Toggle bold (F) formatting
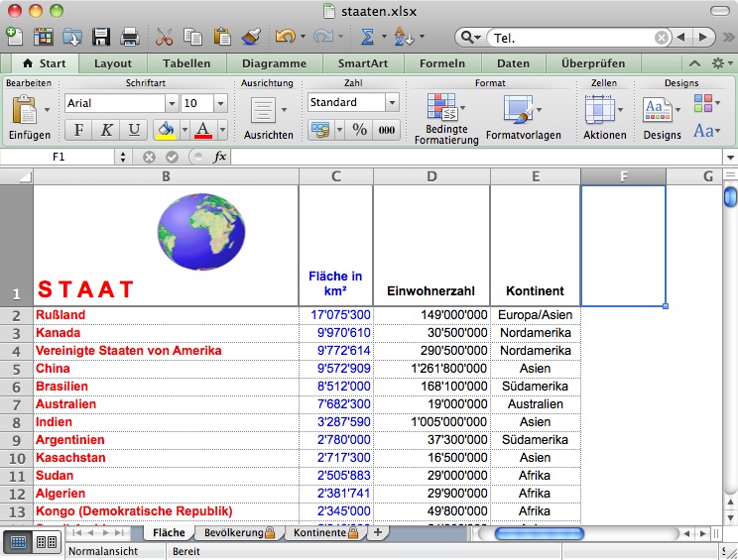The height and width of the screenshot is (560, 738). point(78,130)
